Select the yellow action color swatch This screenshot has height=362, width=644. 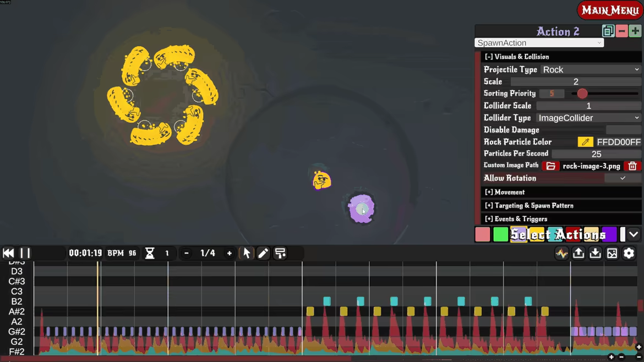(537, 234)
